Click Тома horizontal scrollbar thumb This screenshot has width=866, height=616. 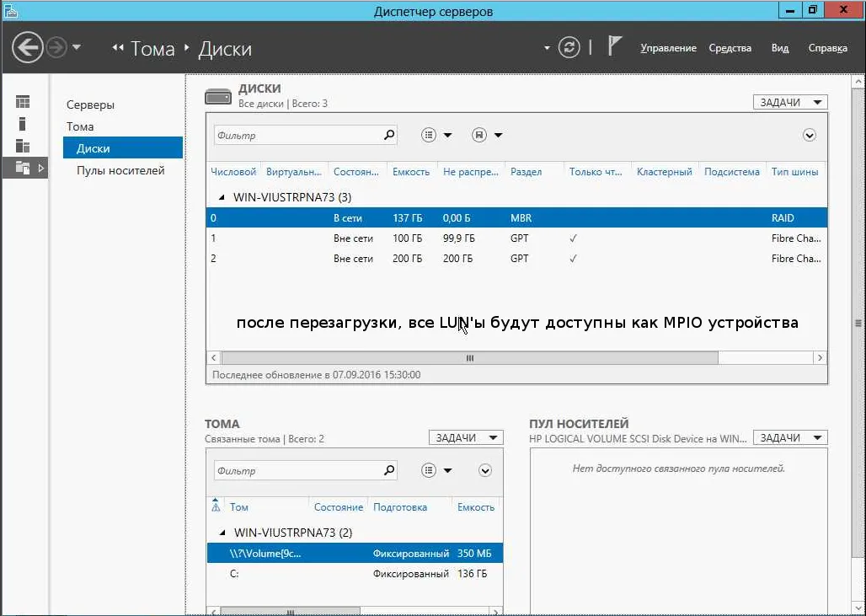[x=291, y=612]
